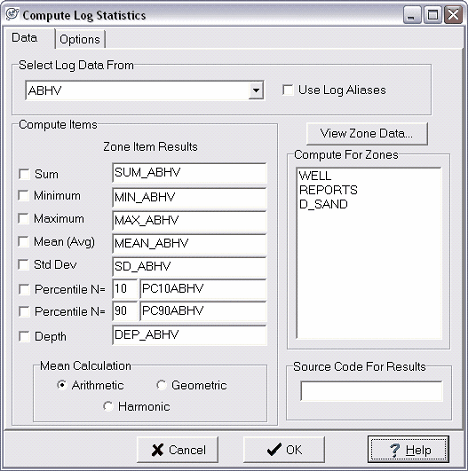This screenshot has width=470, height=473.
Task: Select the D_SAND zone in the list
Action: [323, 204]
